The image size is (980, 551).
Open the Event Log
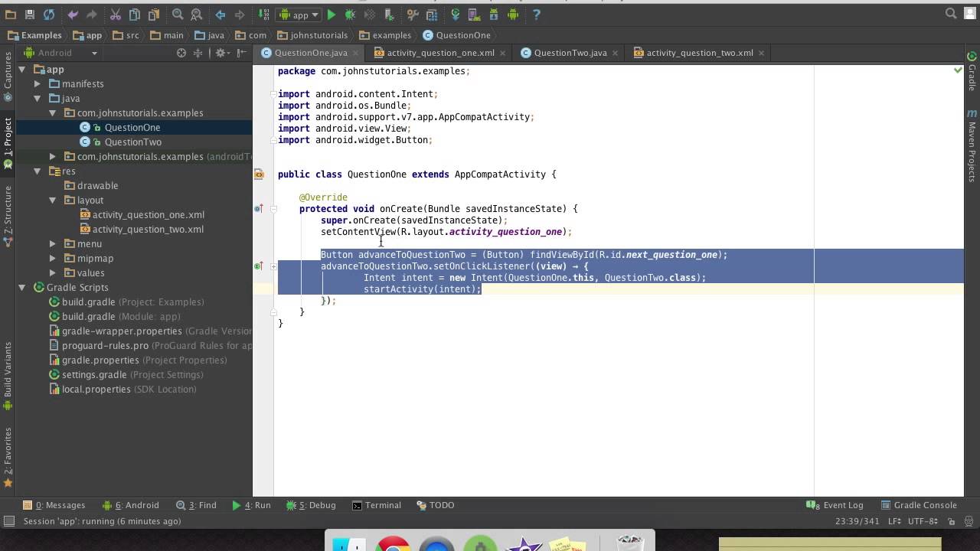[835, 505]
